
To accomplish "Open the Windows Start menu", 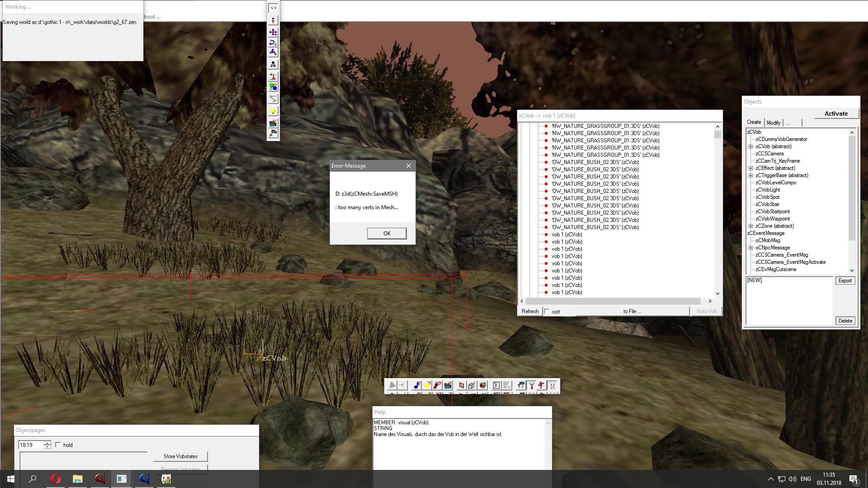I will pos(11,479).
